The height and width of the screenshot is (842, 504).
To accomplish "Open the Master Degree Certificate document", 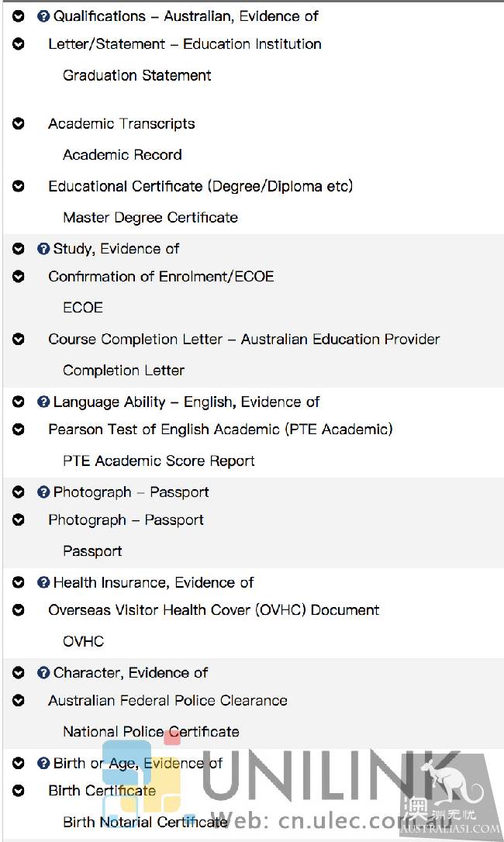I will coord(150,218).
